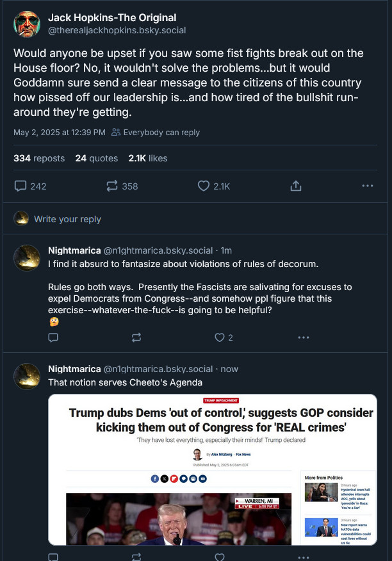392x561 pixels.
Task: Repost the Cheeto's Agenda reply
Action: (136, 557)
